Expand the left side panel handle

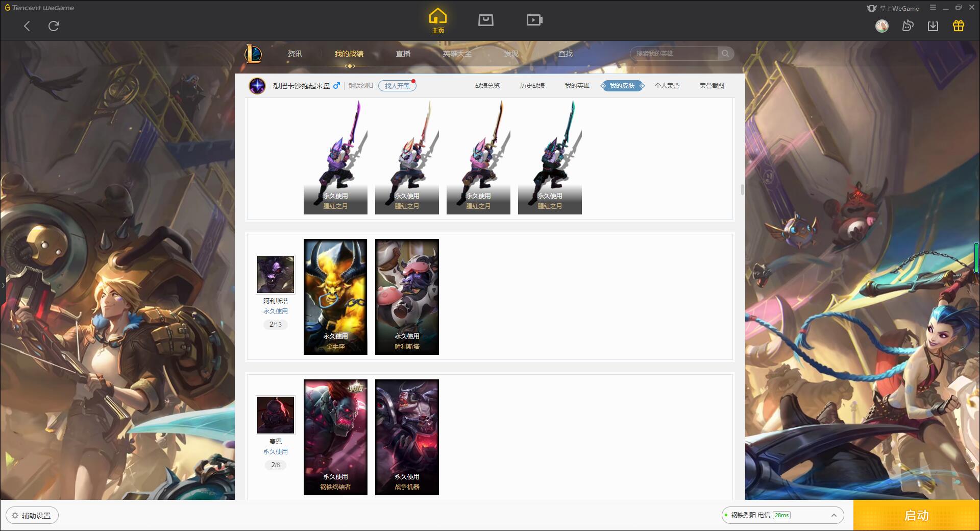click(x=3, y=285)
